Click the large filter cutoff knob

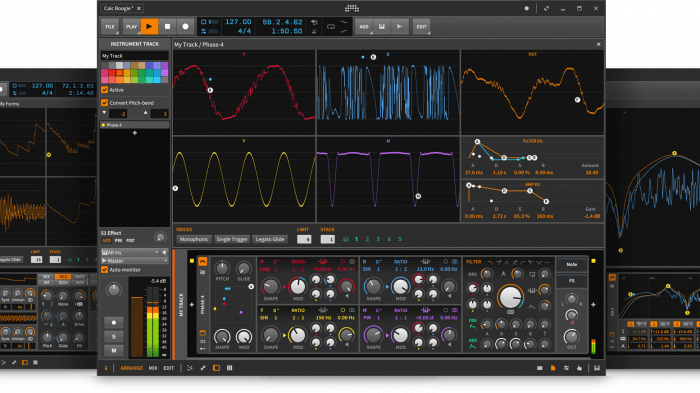[x=510, y=297]
